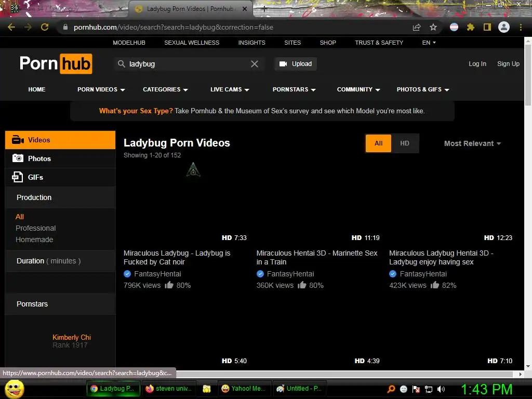Go to HOME in main navigation

point(37,89)
